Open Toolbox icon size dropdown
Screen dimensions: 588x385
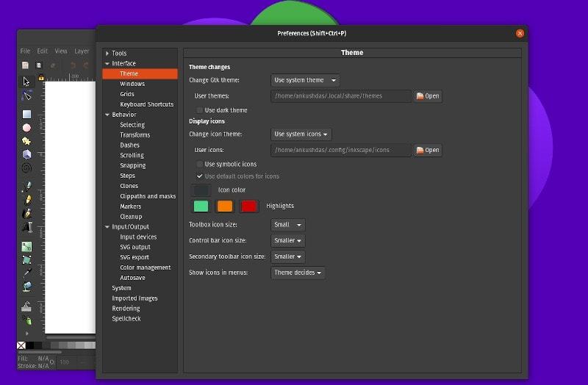coord(287,225)
